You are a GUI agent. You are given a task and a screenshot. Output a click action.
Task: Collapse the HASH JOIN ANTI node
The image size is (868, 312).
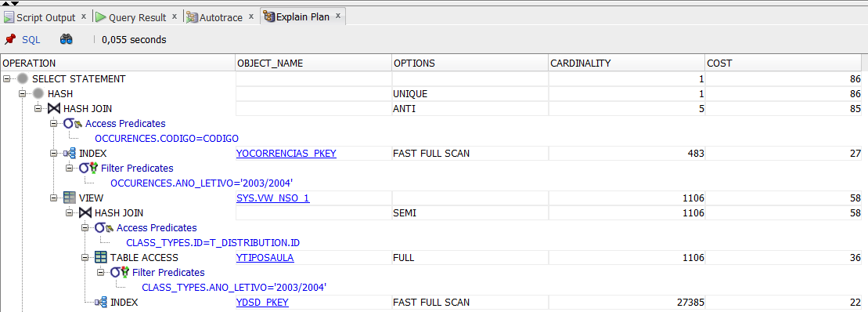[38, 109]
